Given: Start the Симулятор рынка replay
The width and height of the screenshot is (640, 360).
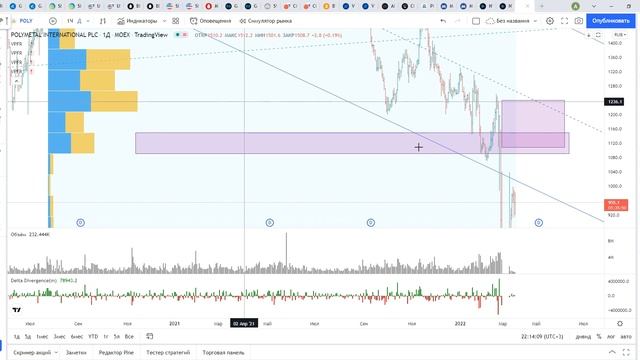Looking at the screenshot, I should point(266,21).
